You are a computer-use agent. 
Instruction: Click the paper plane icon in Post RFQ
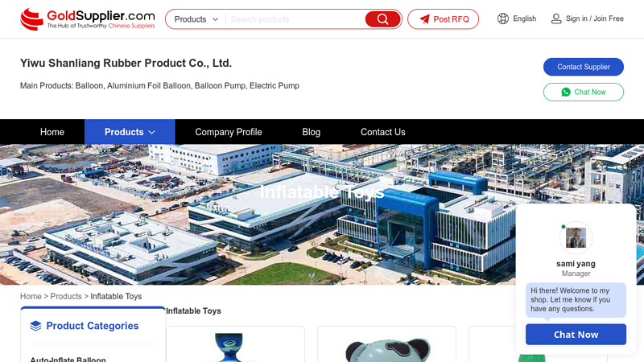tap(425, 19)
